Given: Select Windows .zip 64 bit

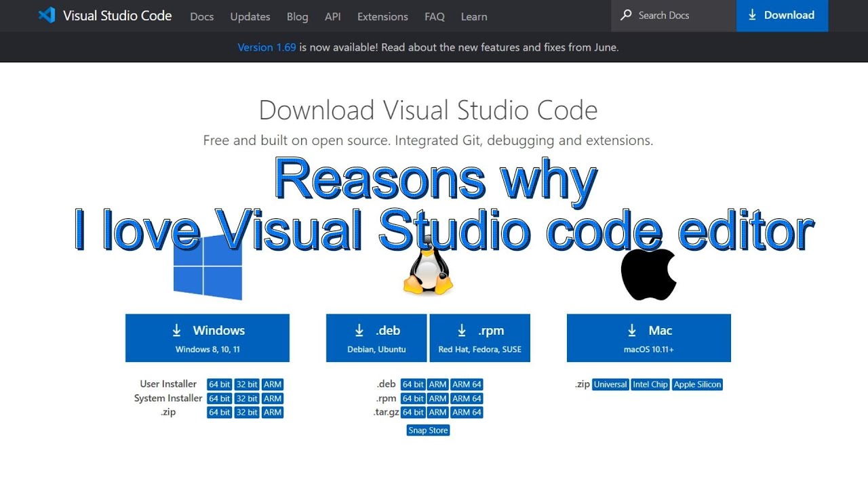Looking at the screenshot, I should click(x=220, y=412).
